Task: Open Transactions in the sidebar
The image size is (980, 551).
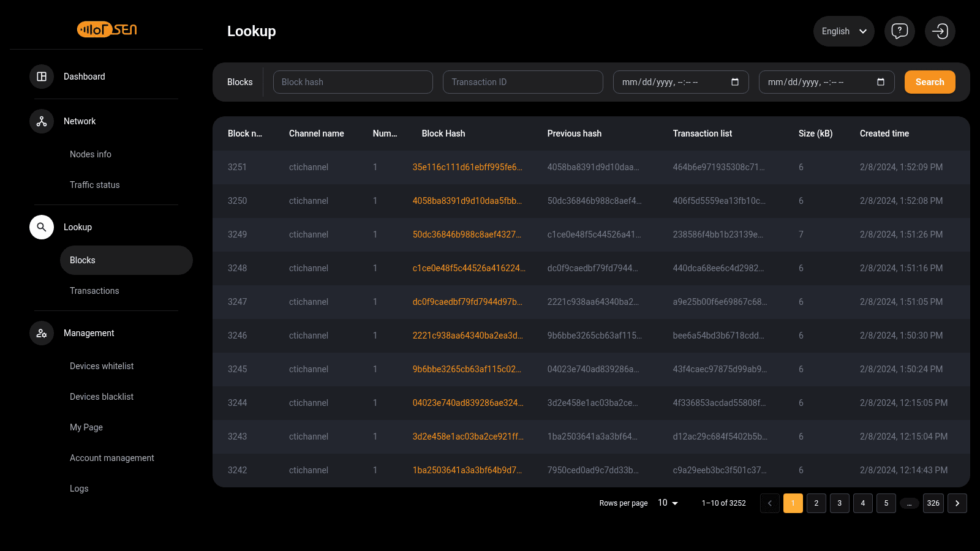Action: [94, 291]
